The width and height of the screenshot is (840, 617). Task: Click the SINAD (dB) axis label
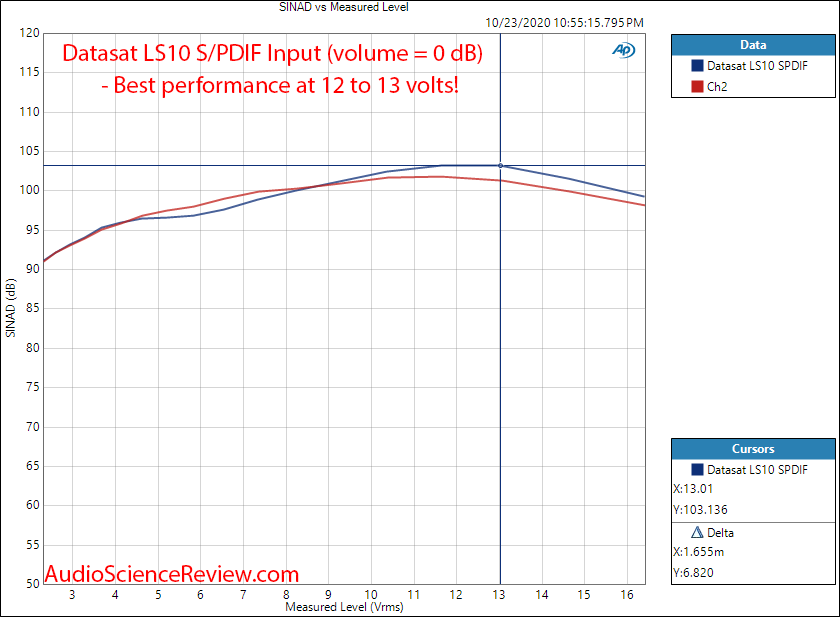10,308
